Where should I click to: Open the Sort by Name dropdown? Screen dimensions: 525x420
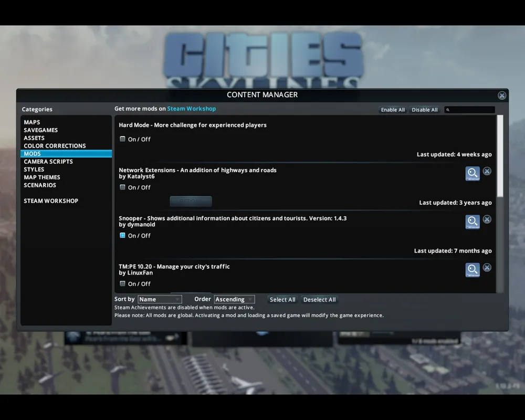coord(160,299)
